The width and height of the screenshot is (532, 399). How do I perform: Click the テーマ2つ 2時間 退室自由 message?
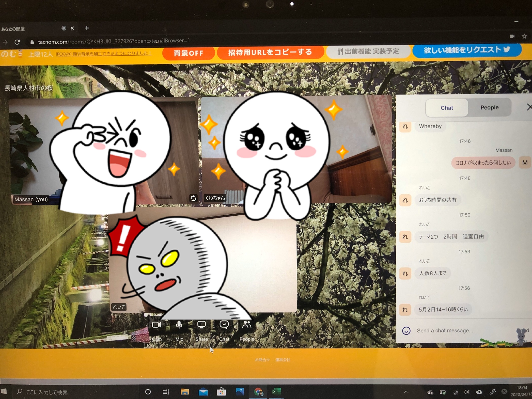point(451,236)
